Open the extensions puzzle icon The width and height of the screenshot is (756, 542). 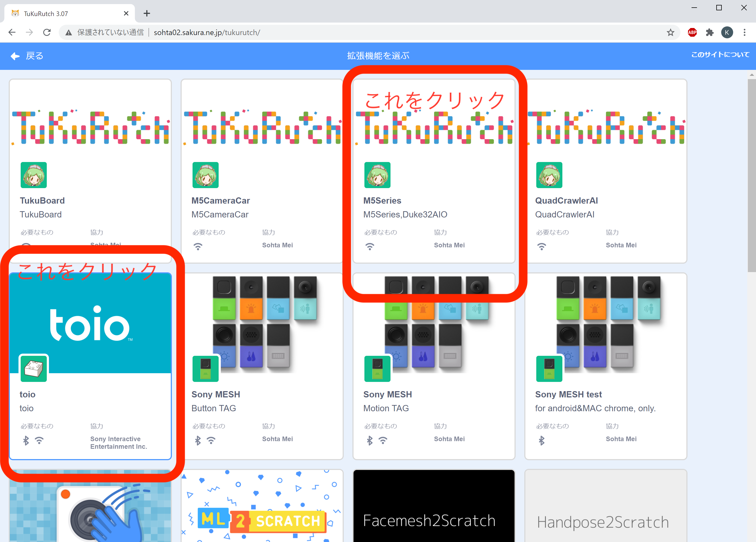tap(710, 32)
